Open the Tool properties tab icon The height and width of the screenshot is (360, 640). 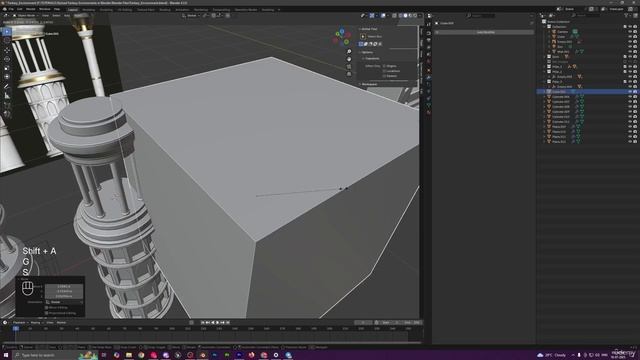pyautogui.click(x=429, y=24)
